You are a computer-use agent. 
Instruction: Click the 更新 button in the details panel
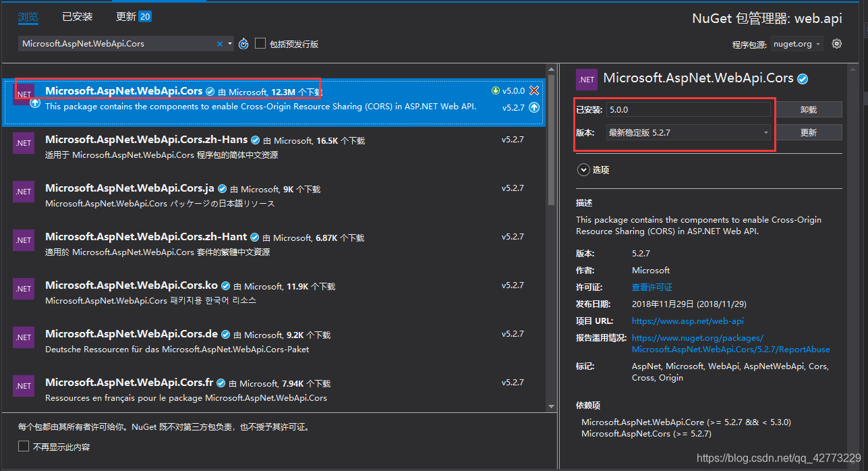809,132
